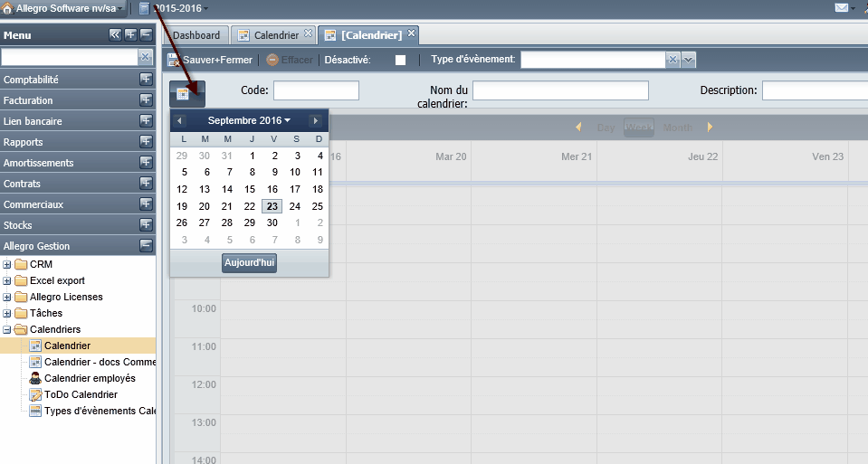Clear the menu search field
The image size is (868, 464).
point(145,56)
